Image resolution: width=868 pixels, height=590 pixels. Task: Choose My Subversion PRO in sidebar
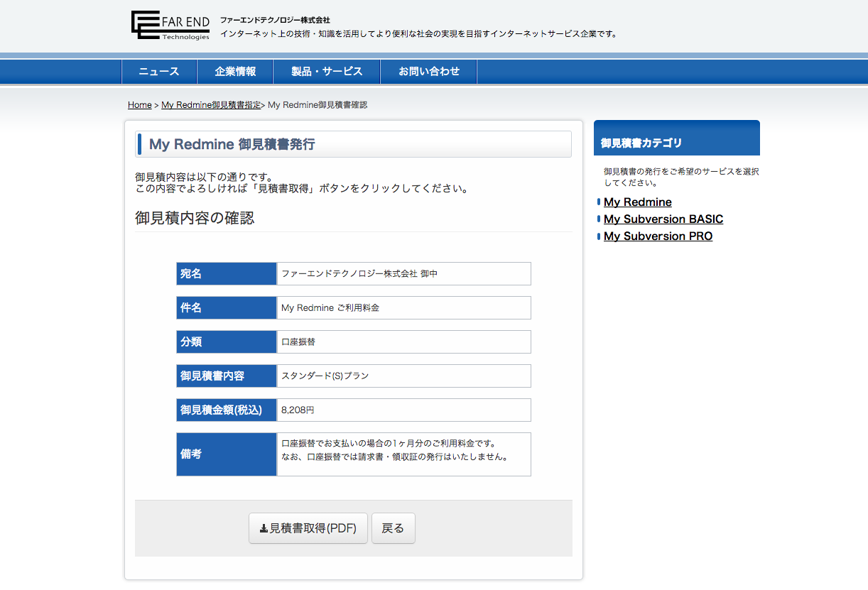(658, 236)
